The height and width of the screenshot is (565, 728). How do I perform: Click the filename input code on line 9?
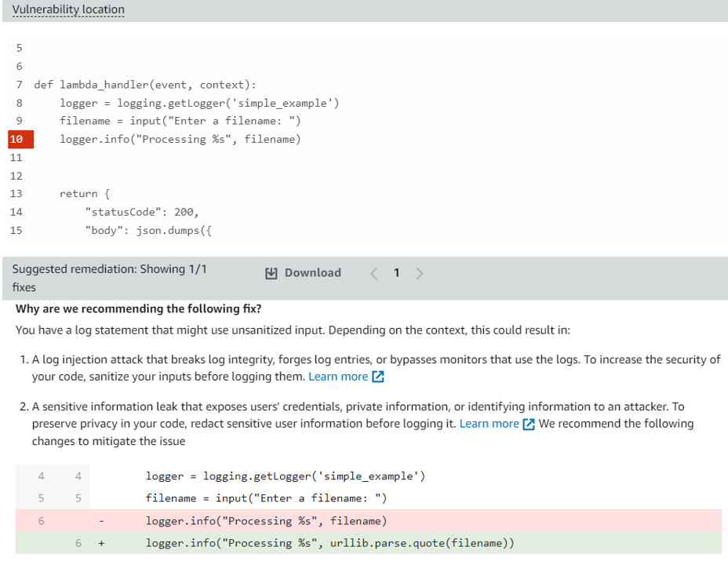pos(180,121)
